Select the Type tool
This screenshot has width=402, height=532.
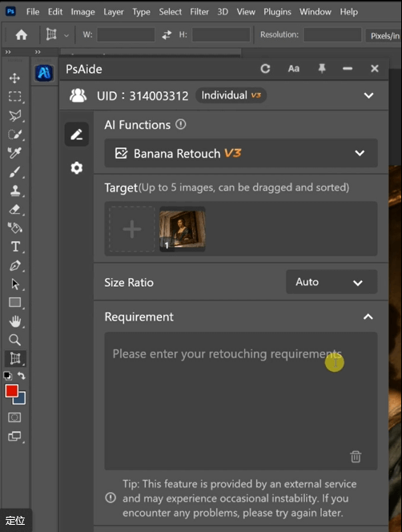pos(15,246)
